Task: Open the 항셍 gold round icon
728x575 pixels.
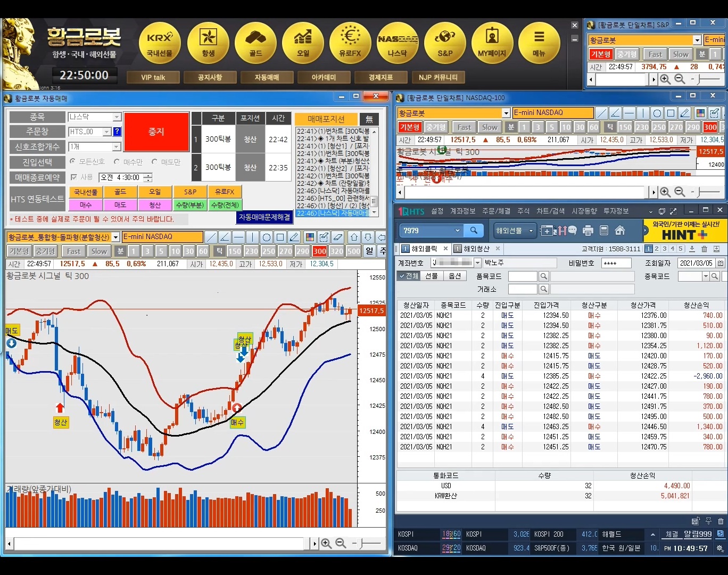Action: (x=208, y=43)
